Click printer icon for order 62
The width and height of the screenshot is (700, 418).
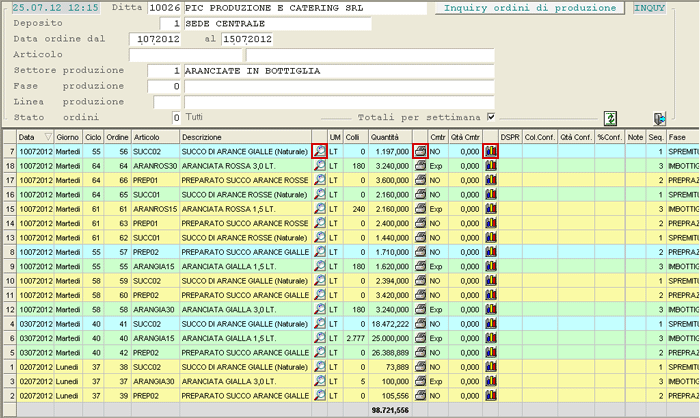click(x=421, y=238)
